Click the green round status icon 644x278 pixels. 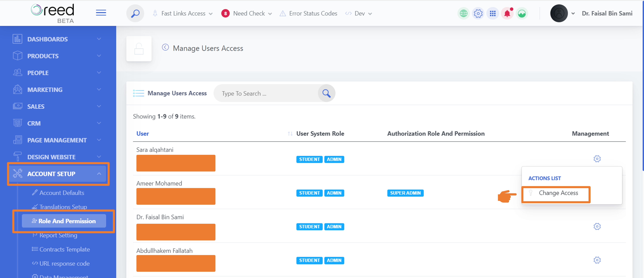(x=522, y=13)
